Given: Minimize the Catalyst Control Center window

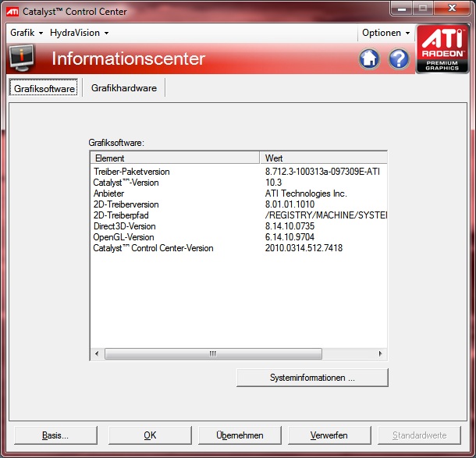Looking at the screenshot, I should point(402,9).
